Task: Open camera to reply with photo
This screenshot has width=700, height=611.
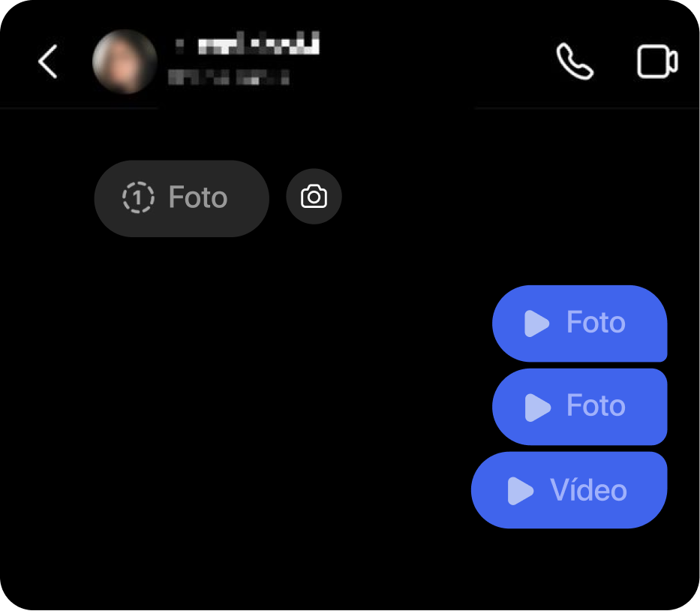Action: 314,197
